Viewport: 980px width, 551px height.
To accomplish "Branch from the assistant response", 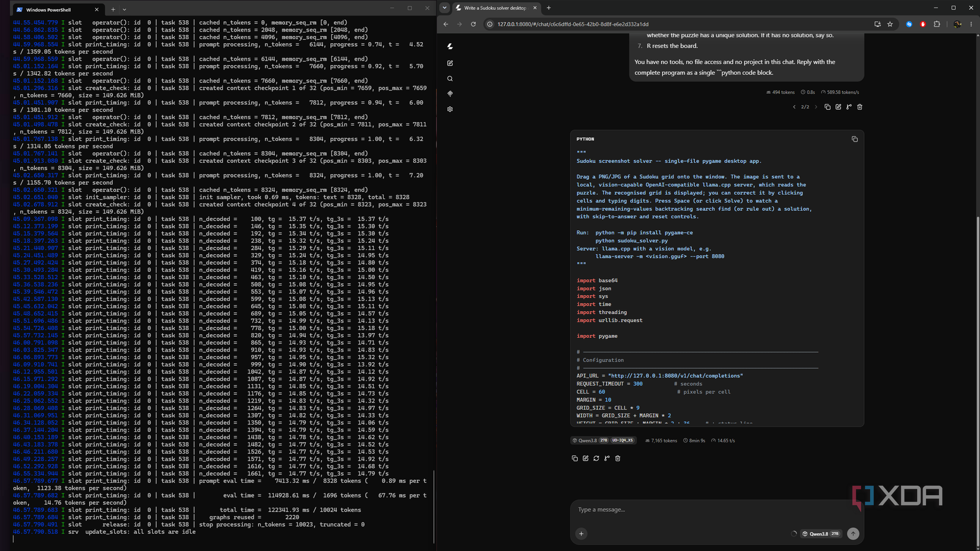I will 607,458.
